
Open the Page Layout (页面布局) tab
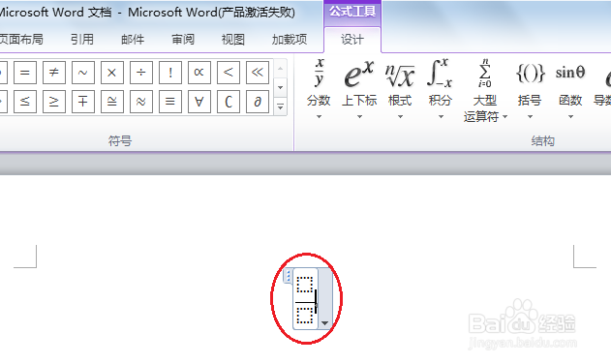click(21, 40)
